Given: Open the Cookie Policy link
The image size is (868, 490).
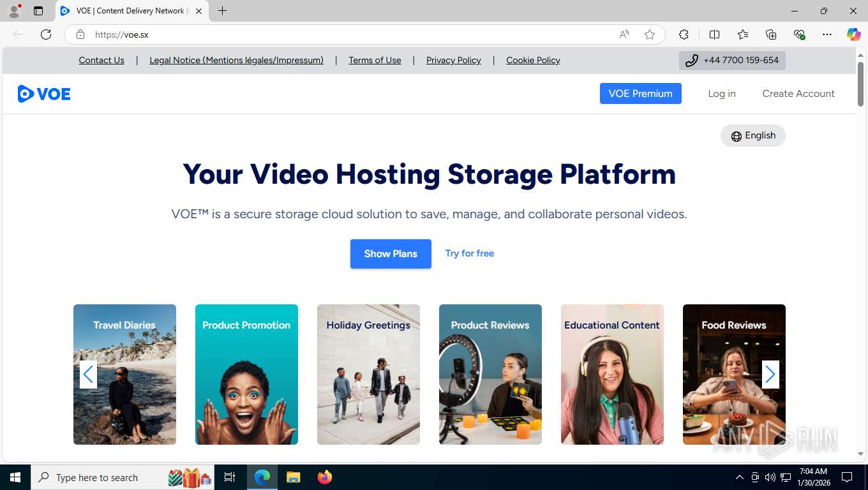Looking at the screenshot, I should coord(533,60).
